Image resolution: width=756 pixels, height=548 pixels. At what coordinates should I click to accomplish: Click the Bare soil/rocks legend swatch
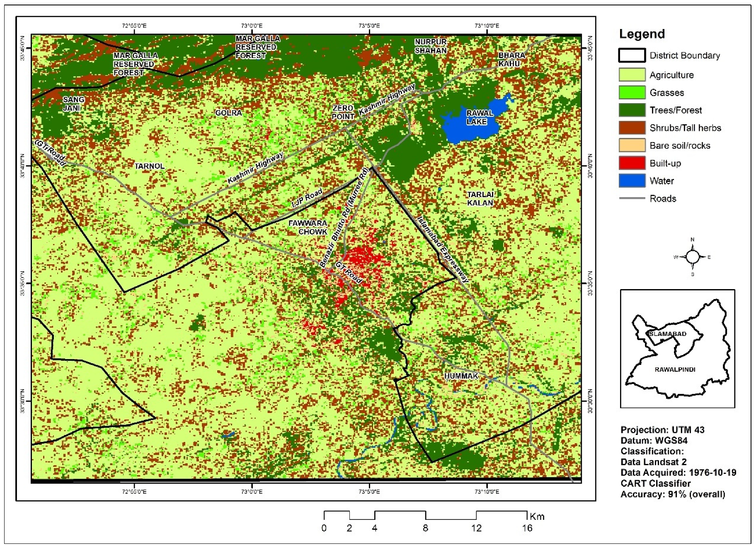(632, 145)
